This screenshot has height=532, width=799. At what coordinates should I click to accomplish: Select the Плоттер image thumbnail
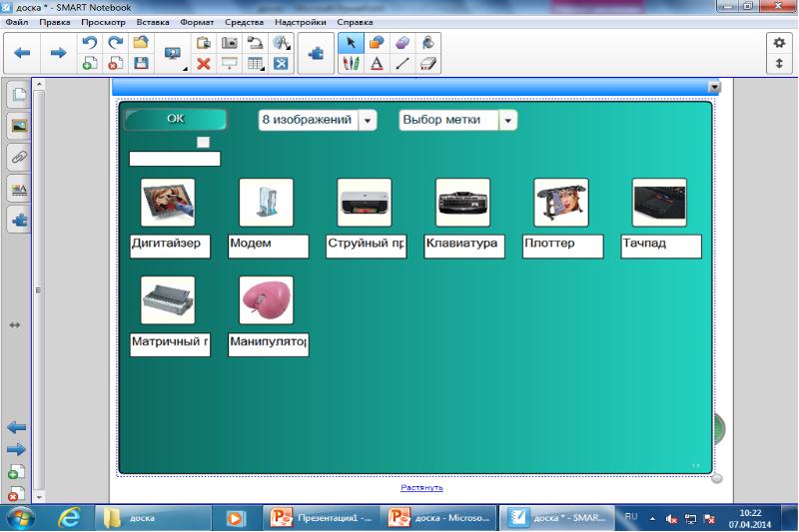click(x=561, y=204)
